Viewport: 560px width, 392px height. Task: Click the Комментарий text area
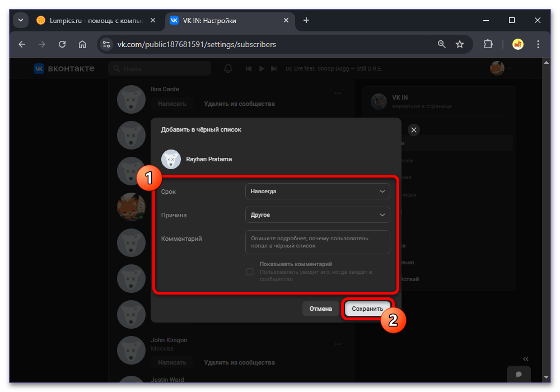318,242
